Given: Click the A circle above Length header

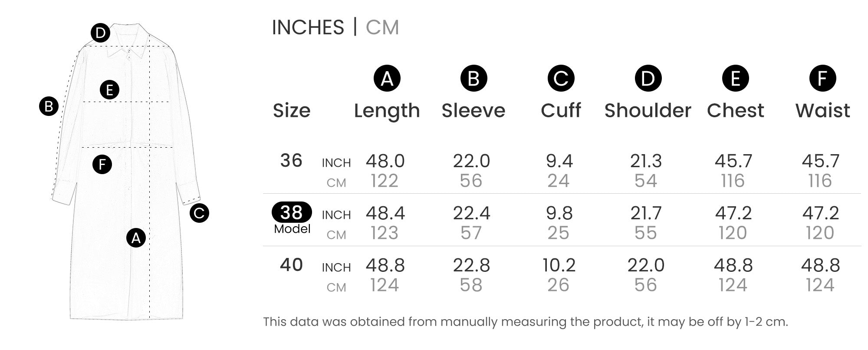Looking at the screenshot, I should [x=387, y=78].
